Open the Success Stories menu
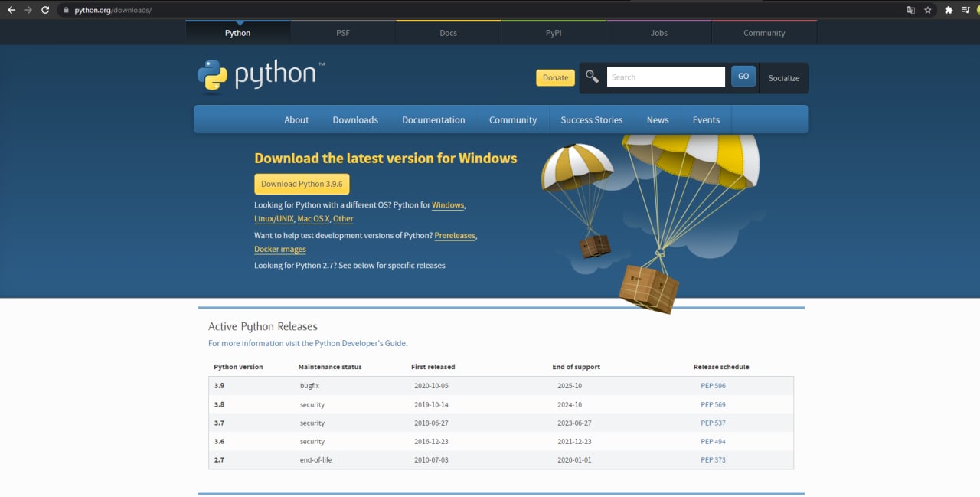The width and height of the screenshot is (980, 497). (x=592, y=120)
